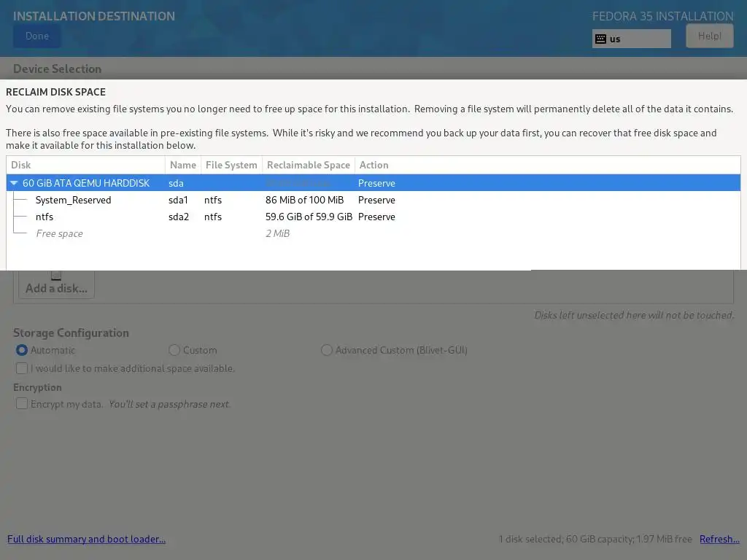This screenshot has width=747, height=560.
Task: Click Preserve action on sda disk row
Action: point(376,183)
